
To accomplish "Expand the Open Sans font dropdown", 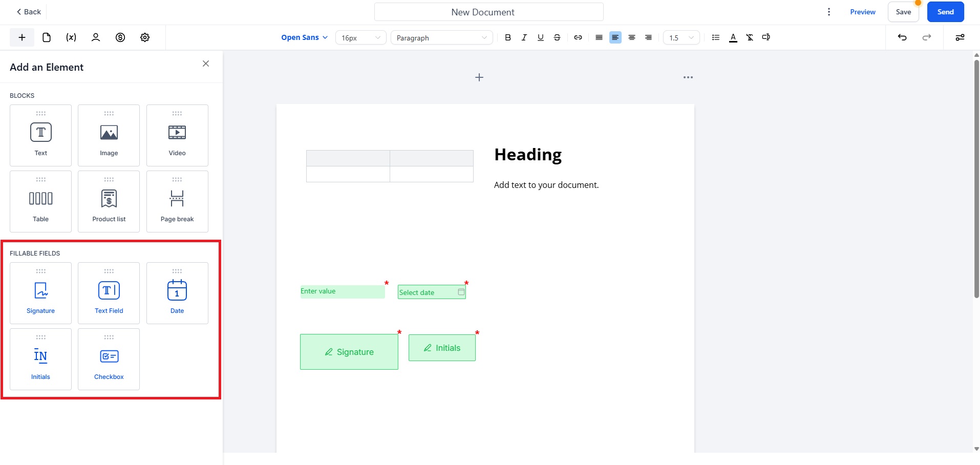I will coord(304,37).
